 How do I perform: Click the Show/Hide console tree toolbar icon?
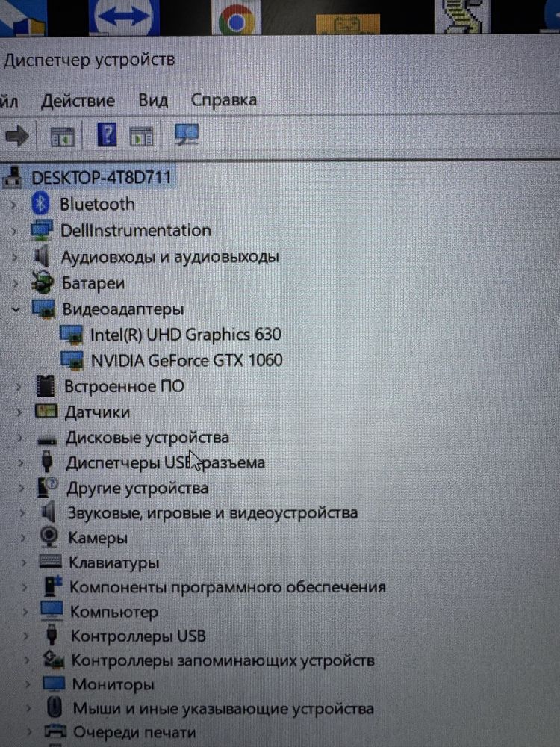63,137
